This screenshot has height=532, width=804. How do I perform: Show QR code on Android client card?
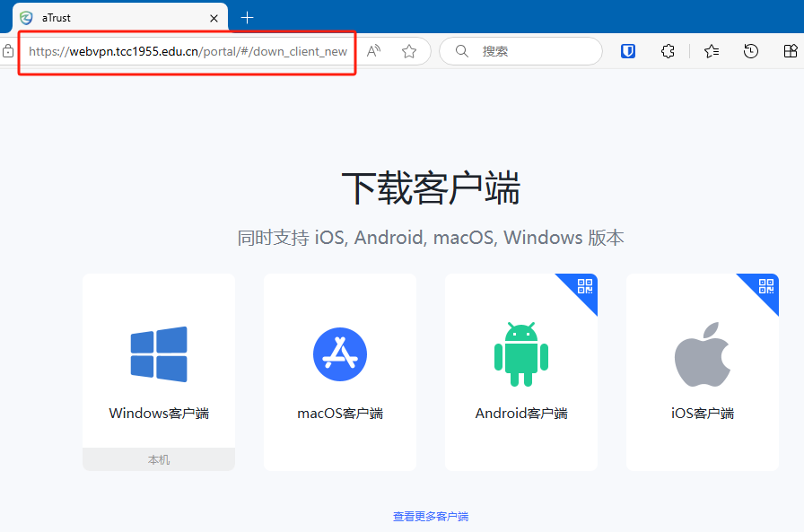585,286
